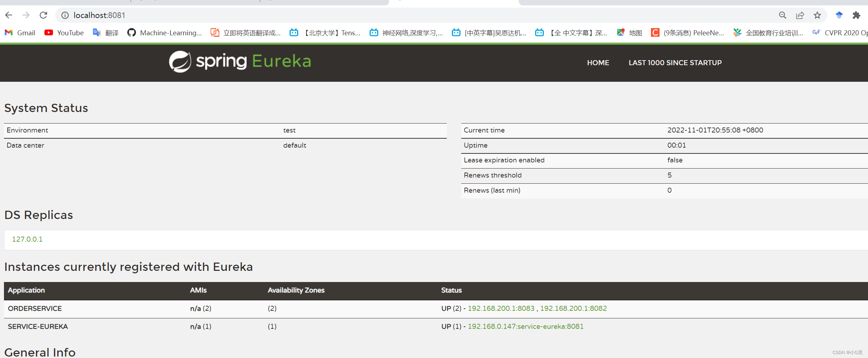Open the 【全 中文字幕】深 bookmark

(571, 33)
